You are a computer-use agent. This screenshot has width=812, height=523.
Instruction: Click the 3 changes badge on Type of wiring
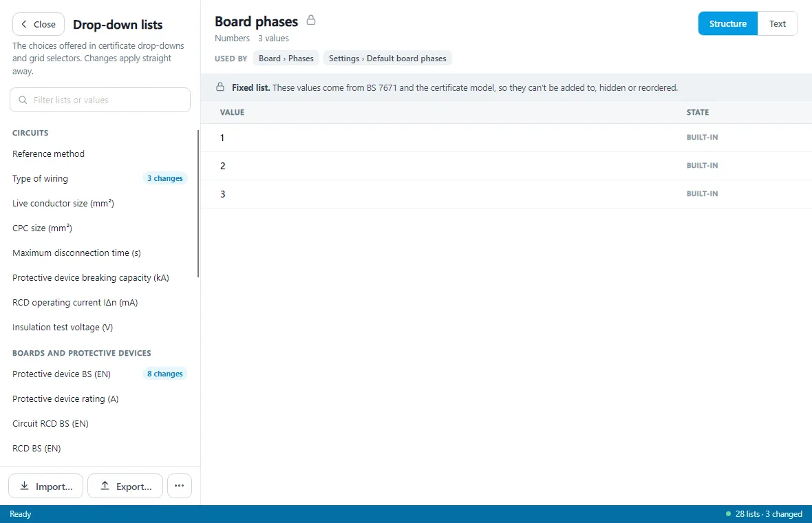coord(164,178)
